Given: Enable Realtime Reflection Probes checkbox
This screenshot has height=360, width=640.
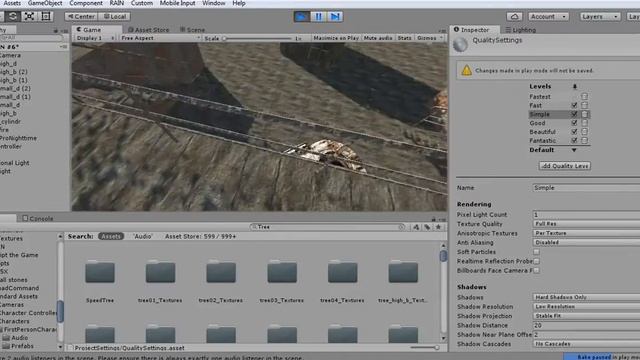Looking at the screenshot, I should click(536, 261).
